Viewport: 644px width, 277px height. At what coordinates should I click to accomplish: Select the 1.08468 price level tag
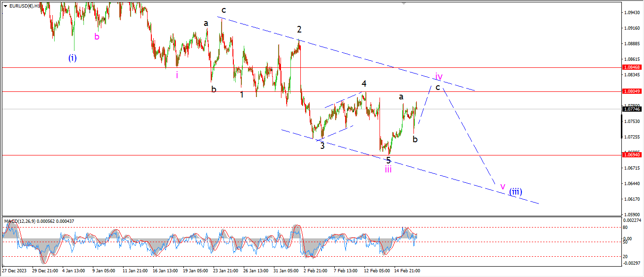(x=632, y=68)
